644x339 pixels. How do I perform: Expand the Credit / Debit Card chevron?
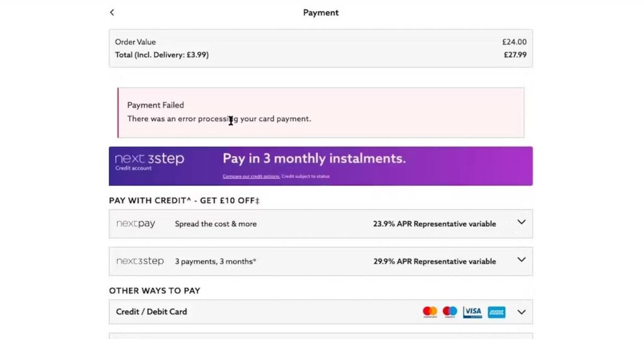pos(521,311)
